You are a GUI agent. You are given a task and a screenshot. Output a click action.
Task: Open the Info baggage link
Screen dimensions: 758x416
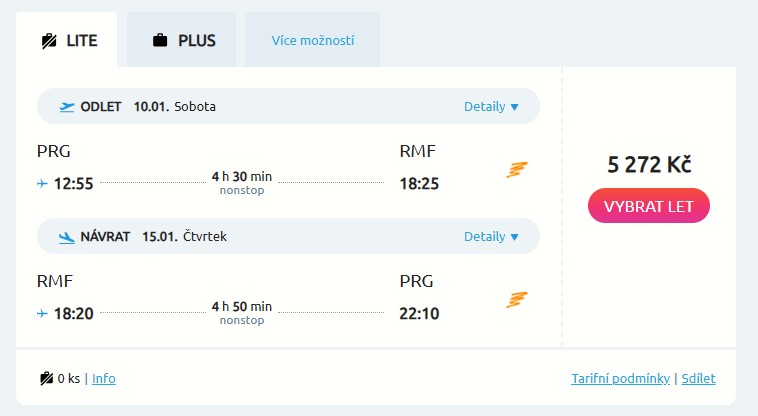(x=104, y=379)
